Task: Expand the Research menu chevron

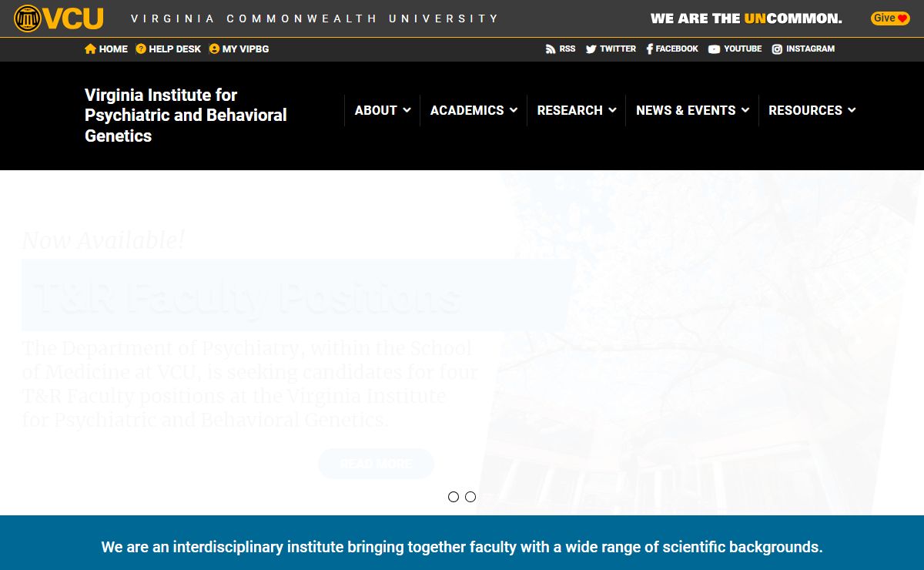Action: 612,110
